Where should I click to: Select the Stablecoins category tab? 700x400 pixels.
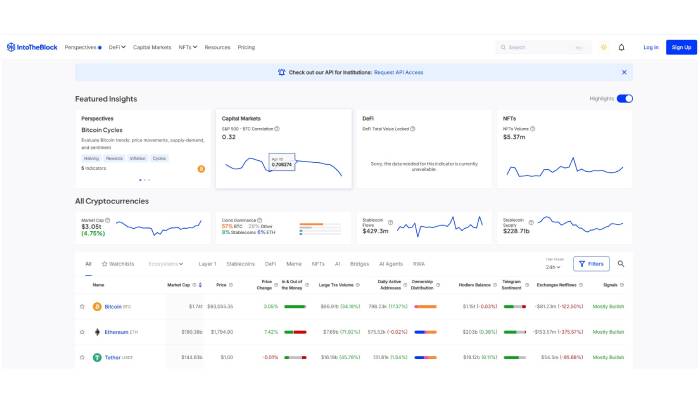pyautogui.click(x=240, y=264)
